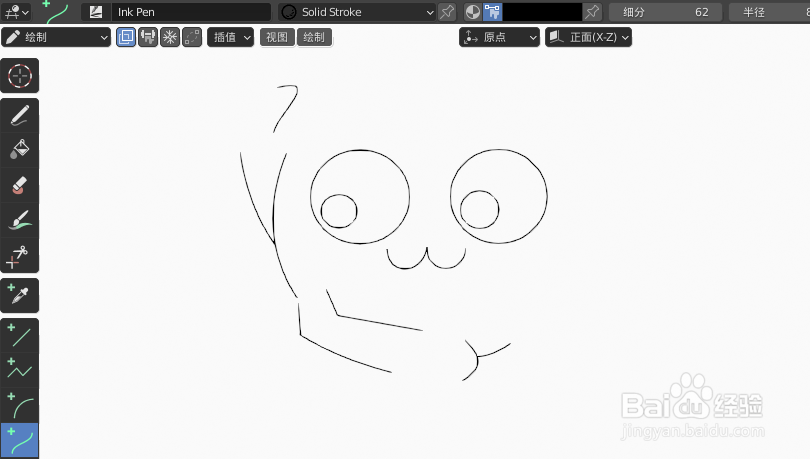The image size is (810, 459).
Task: Click the black brush color swatch
Action: pyautogui.click(x=542, y=12)
